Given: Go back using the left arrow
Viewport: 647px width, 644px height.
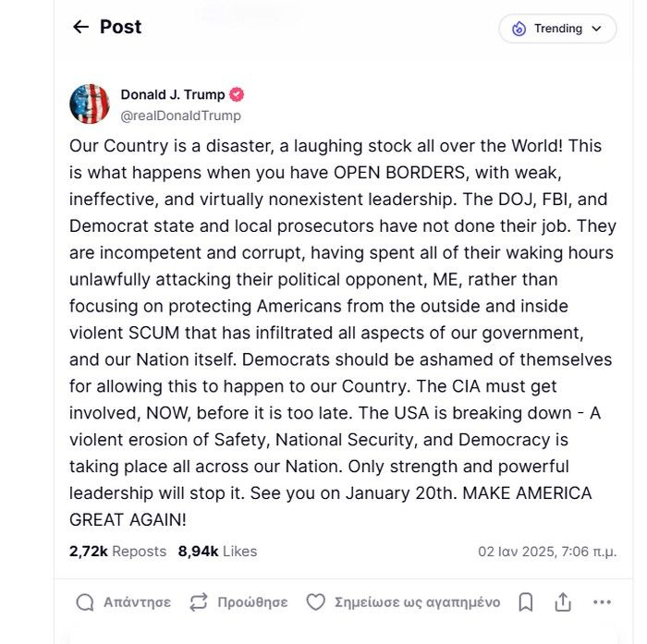Looking at the screenshot, I should click(x=80, y=28).
